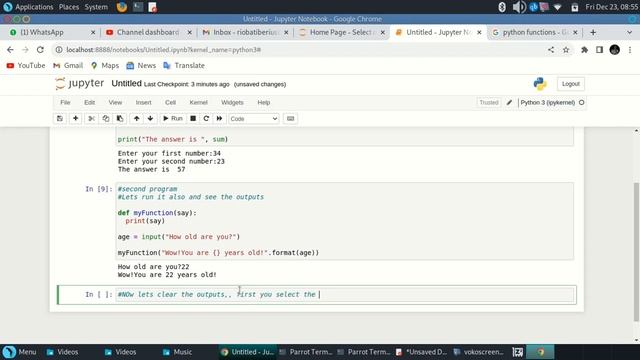Go back in browser history
Screen dimensions: 640x360
10,50
